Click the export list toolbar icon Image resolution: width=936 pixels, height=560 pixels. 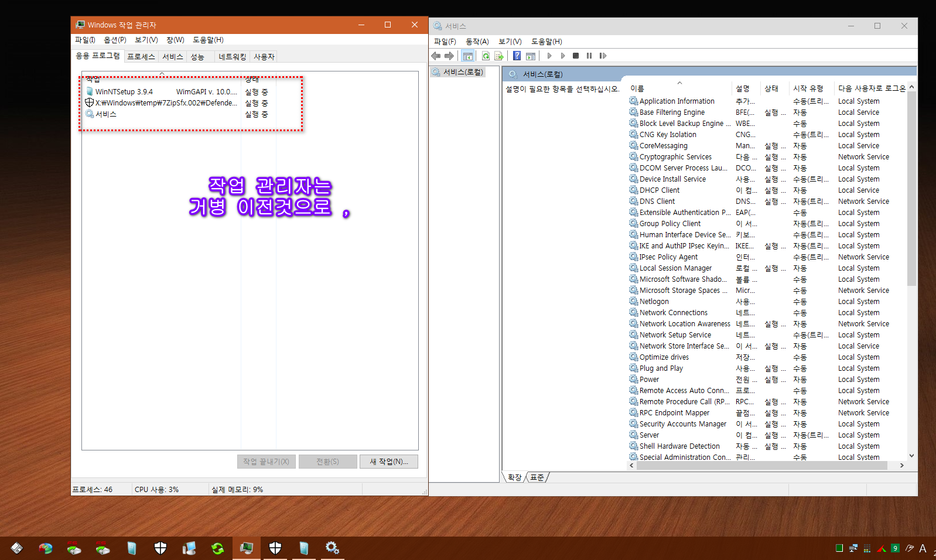[x=499, y=56]
